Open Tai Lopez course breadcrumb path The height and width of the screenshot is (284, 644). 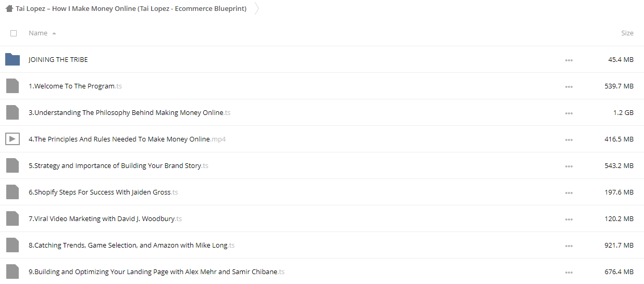[x=131, y=9]
